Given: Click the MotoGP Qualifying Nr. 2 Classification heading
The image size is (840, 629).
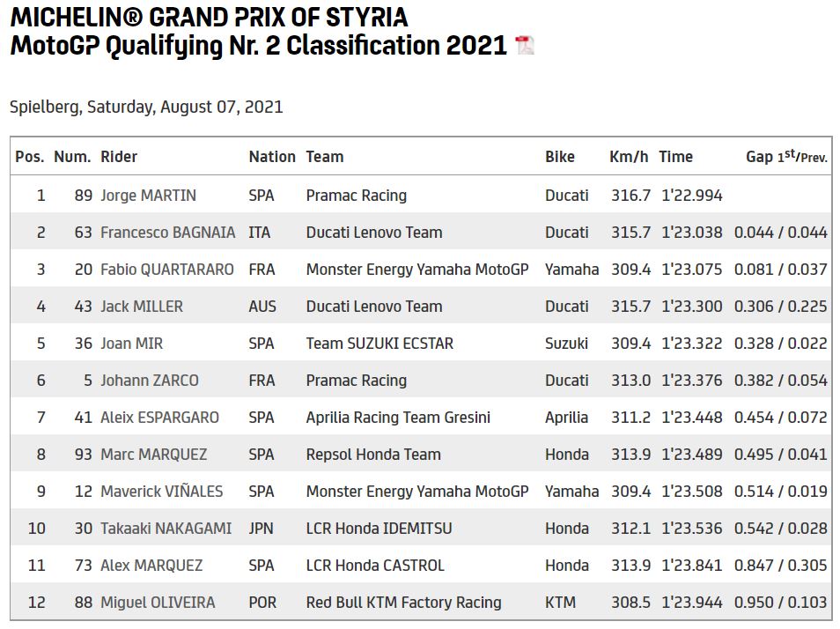Looking at the screenshot, I should (258, 45).
